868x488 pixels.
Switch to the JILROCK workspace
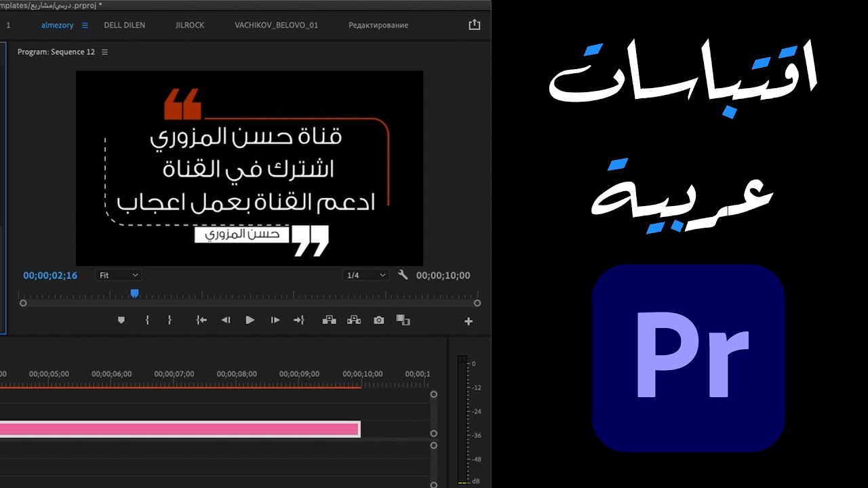190,25
